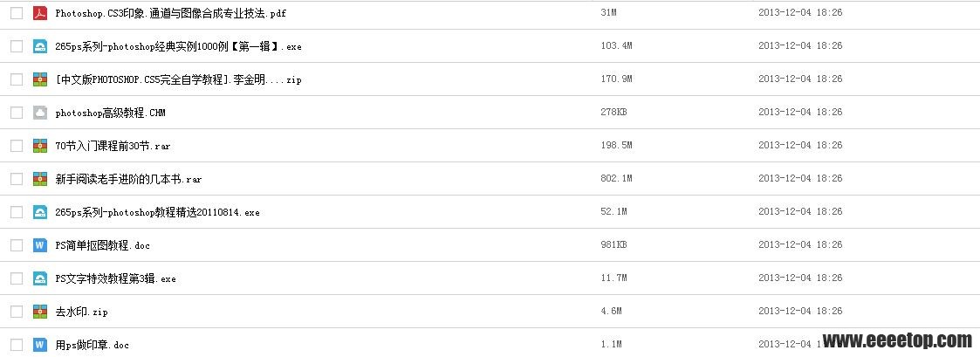This screenshot has width=980, height=357.
Task: Click the PDF icon for Photoshop.CS3印象 file
Action: tap(40, 12)
